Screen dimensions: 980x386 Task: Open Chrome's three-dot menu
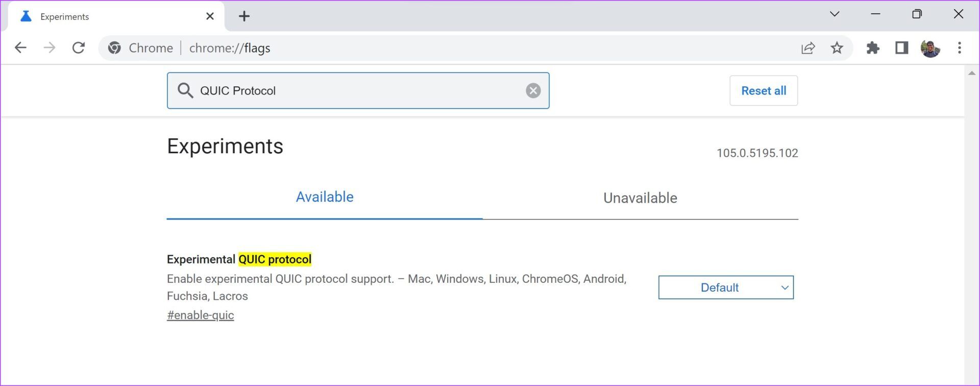(960, 48)
